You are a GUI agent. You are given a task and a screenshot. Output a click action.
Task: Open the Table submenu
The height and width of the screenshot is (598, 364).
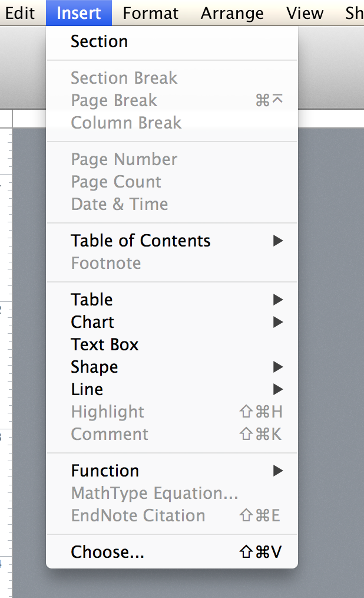92,300
